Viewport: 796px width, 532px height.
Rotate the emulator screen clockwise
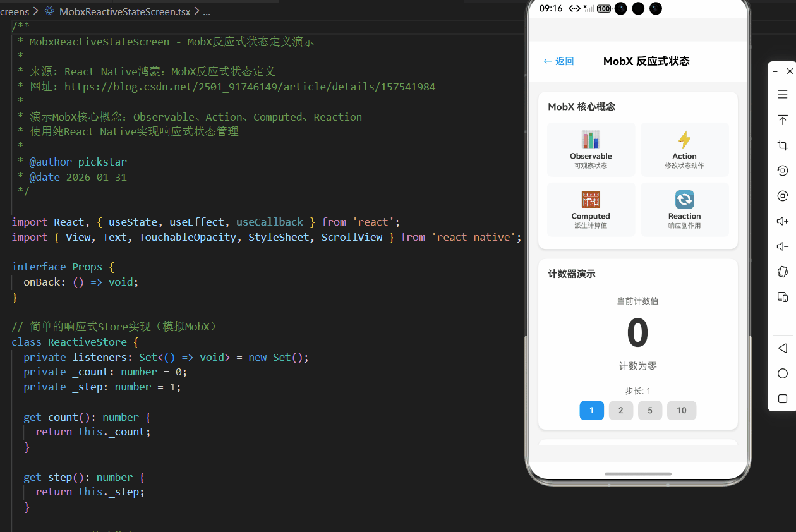[782, 196]
